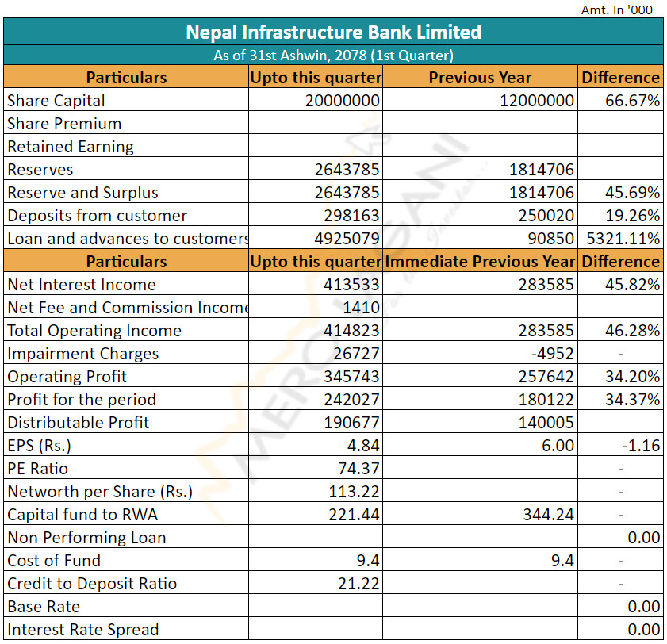The height and width of the screenshot is (644, 667).
Task: Select the Share Capital row label
Action: point(56,101)
